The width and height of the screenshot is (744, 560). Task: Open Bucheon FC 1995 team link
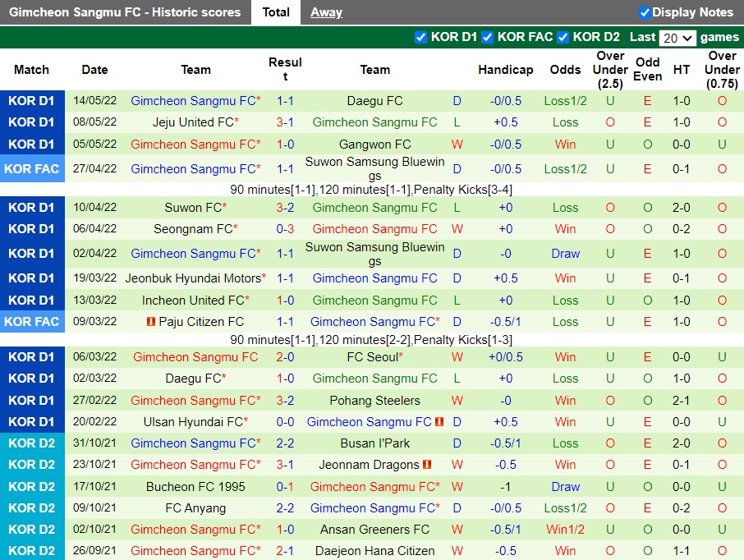[195, 487]
